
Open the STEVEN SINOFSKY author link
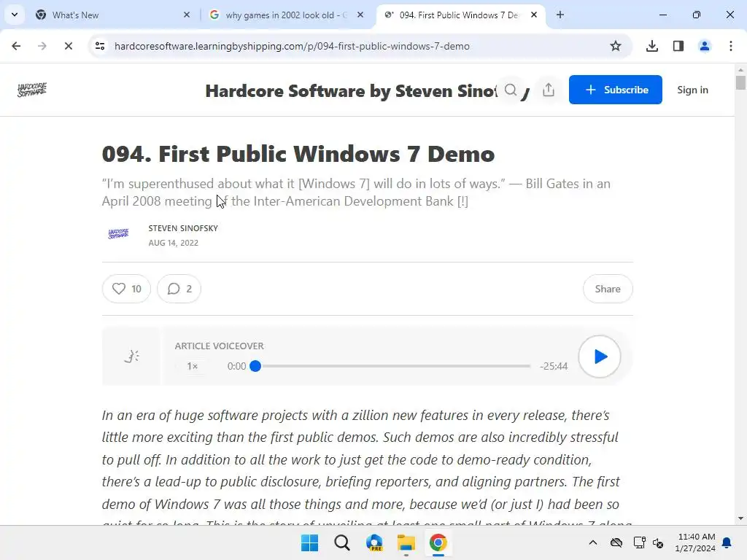tap(183, 228)
